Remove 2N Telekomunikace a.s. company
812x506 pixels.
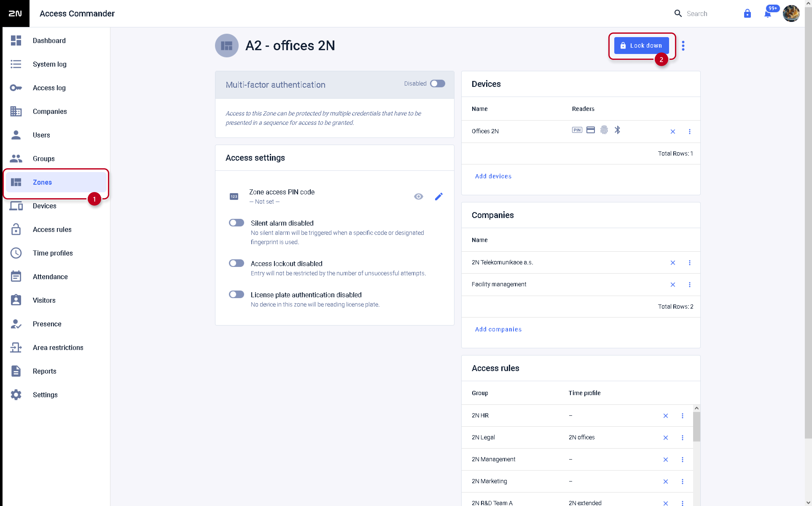[x=672, y=263]
